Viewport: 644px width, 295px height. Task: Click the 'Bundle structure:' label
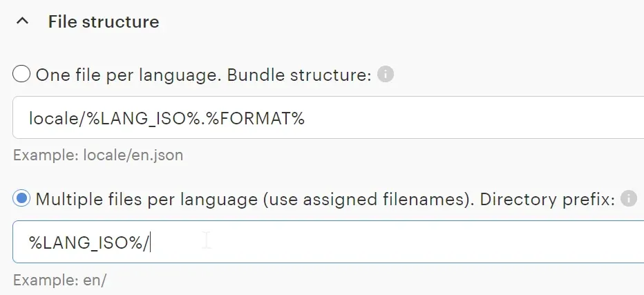[313, 75]
